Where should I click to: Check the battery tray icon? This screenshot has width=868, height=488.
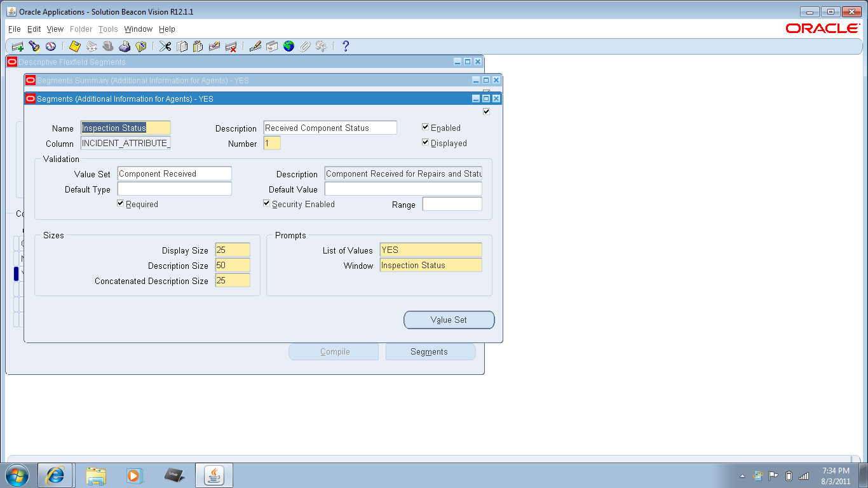(x=789, y=475)
